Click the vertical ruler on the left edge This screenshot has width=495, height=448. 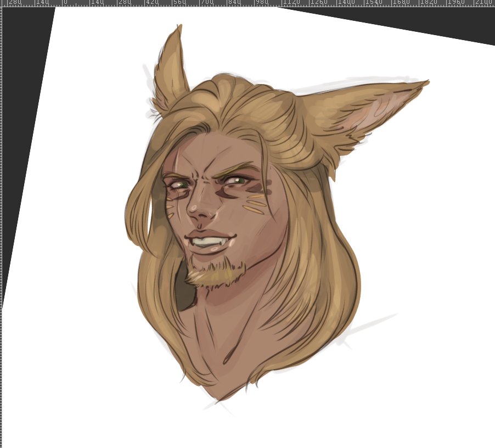click(x=2, y=220)
